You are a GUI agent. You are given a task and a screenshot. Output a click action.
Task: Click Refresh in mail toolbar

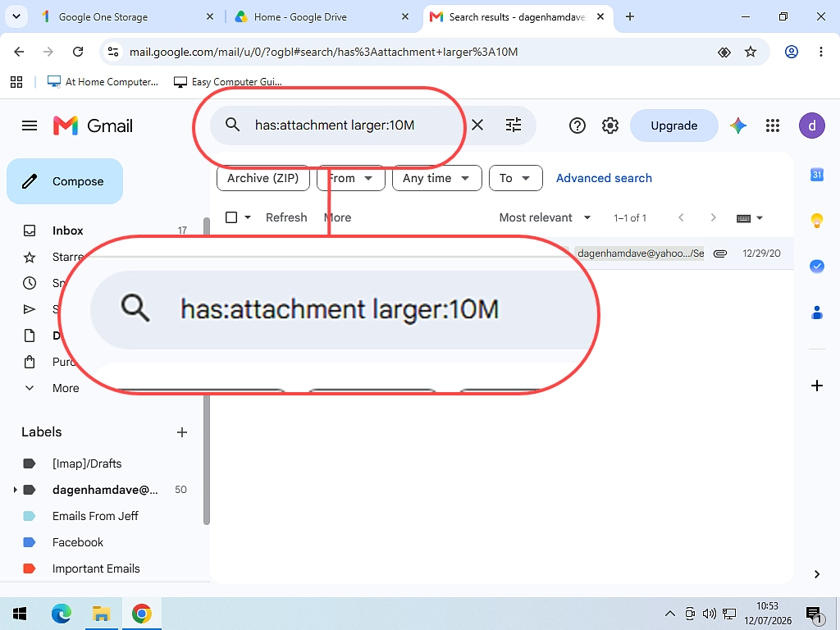click(286, 217)
